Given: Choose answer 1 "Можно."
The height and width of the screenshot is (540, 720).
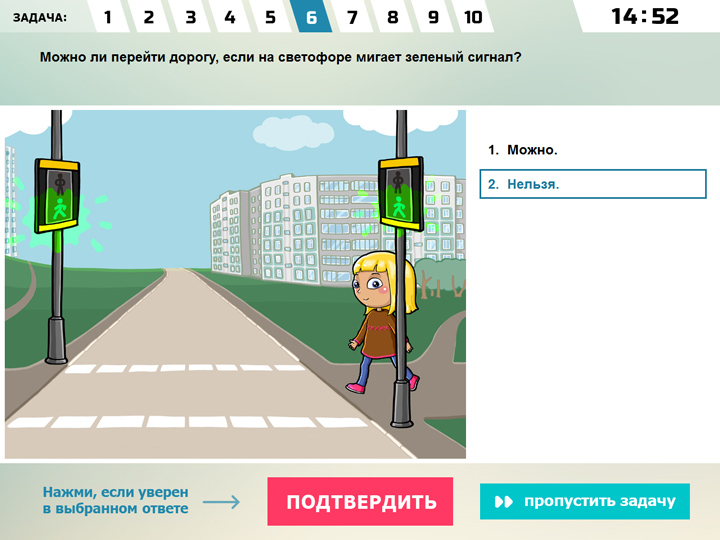Looking at the screenshot, I should point(592,150).
